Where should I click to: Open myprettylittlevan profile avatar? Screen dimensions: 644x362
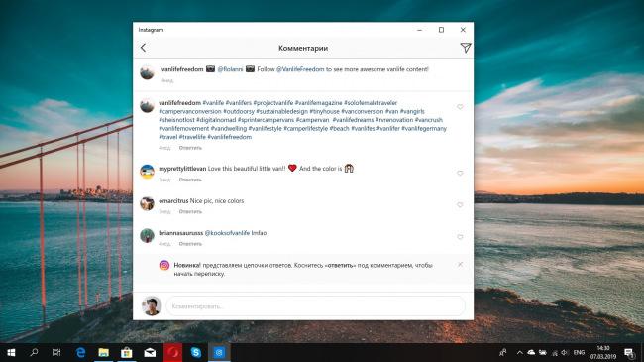147,172
